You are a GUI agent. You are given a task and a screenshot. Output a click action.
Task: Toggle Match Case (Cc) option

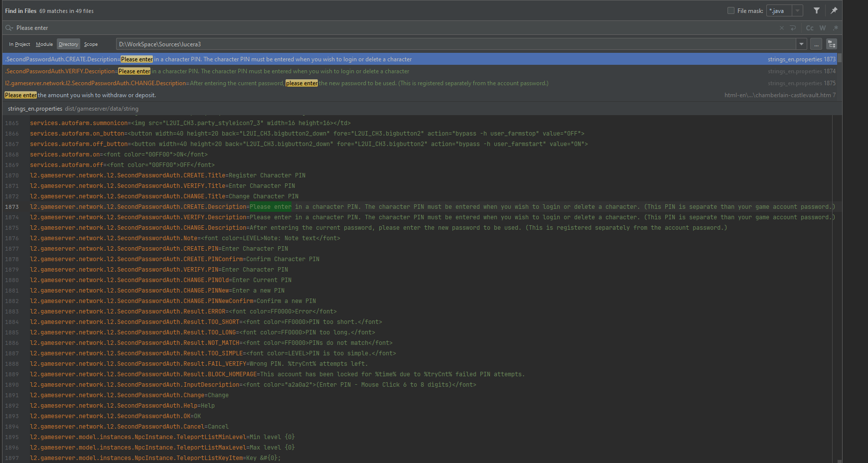click(810, 28)
